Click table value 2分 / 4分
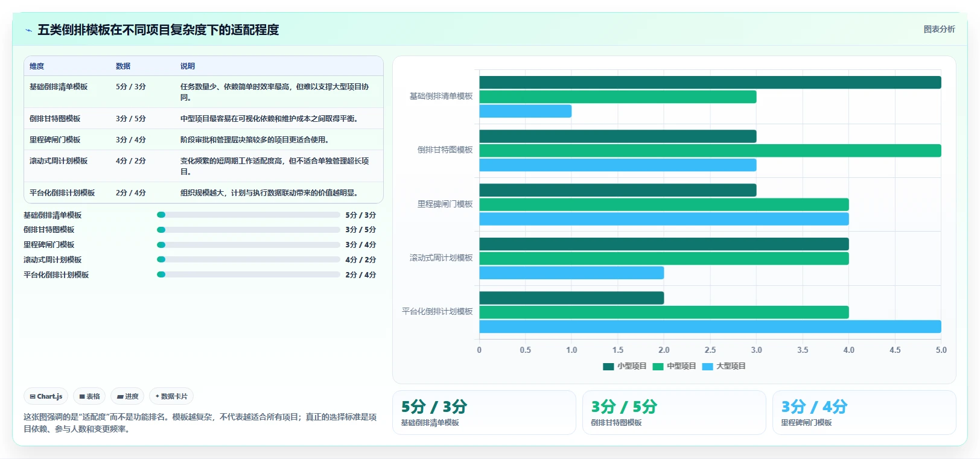This screenshot has height=459, width=980. (131, 193)
